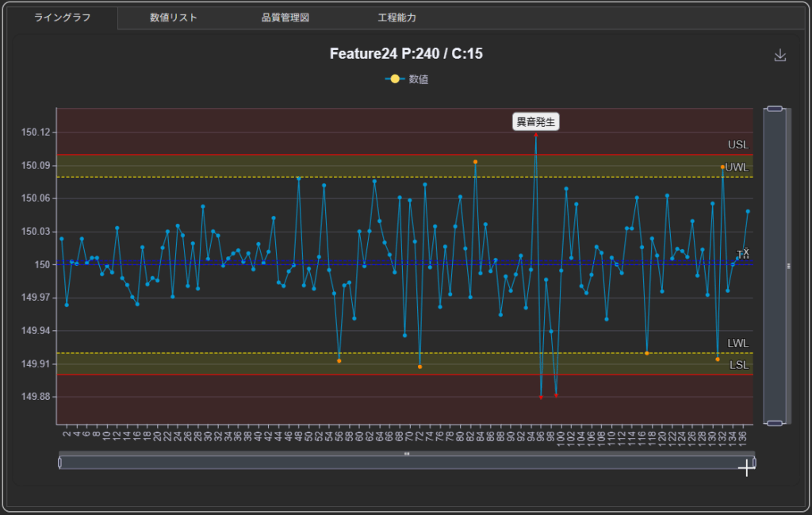Click the USL limit line label
Viewport: 812px width, 515px height.
pos(737,145)
